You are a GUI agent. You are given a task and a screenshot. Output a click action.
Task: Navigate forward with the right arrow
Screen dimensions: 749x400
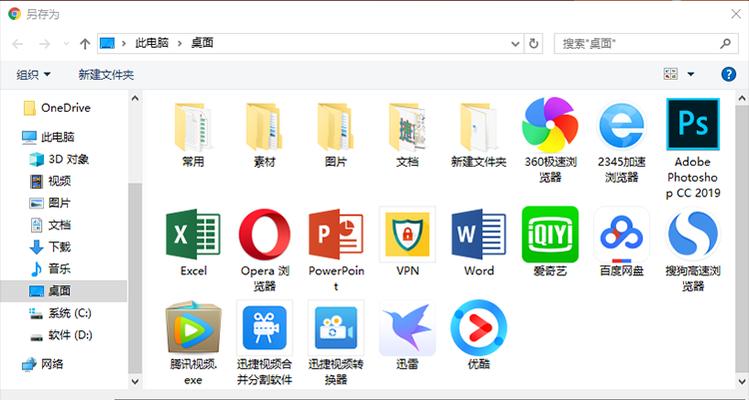pos(44,44)
